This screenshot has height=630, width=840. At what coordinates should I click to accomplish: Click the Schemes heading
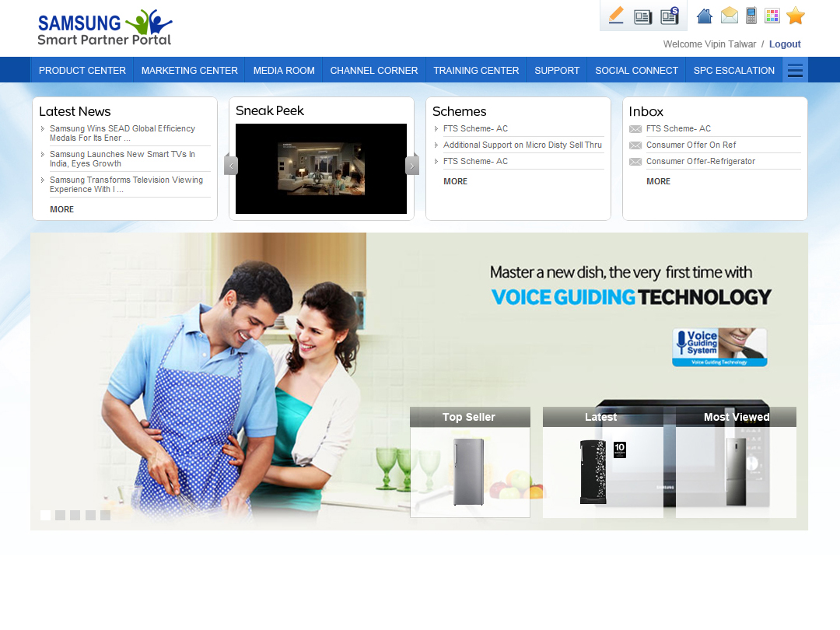pos(459,111)
